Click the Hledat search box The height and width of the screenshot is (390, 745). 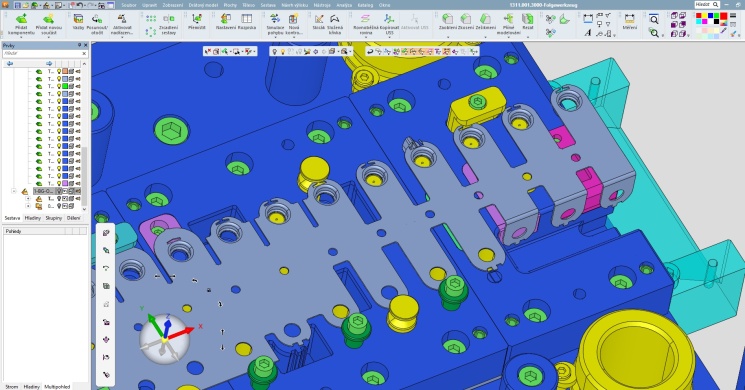pyautogui.click(x=707, y=4)
